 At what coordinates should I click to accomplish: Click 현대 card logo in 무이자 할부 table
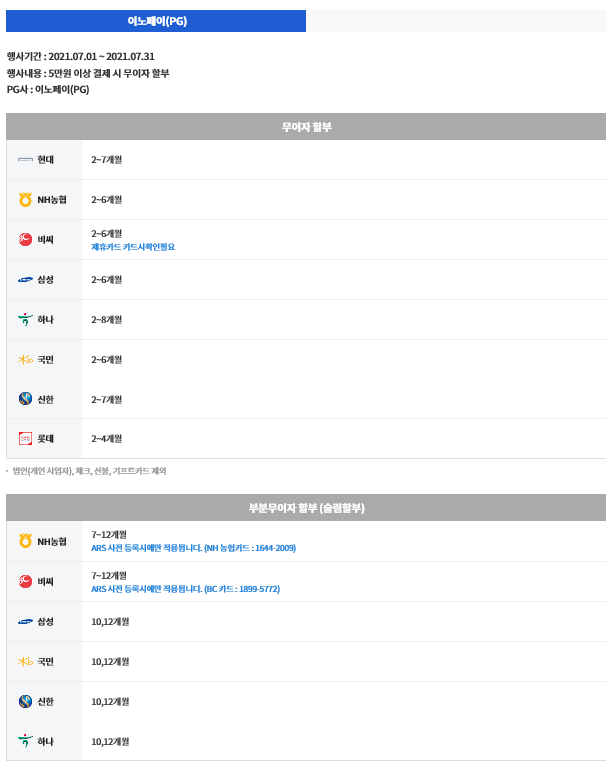pos(26,160)
